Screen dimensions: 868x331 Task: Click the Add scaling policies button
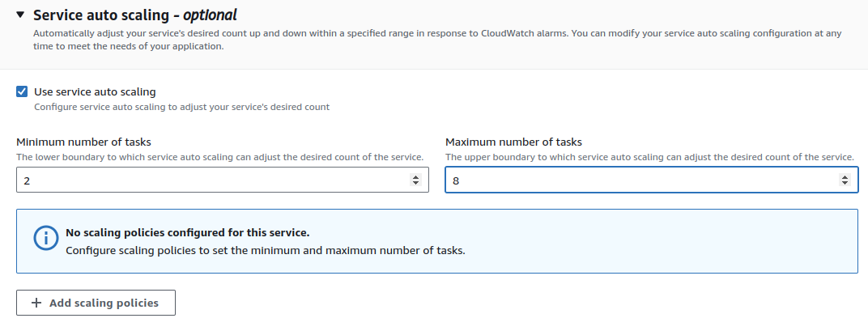click(x=96, y=303)
